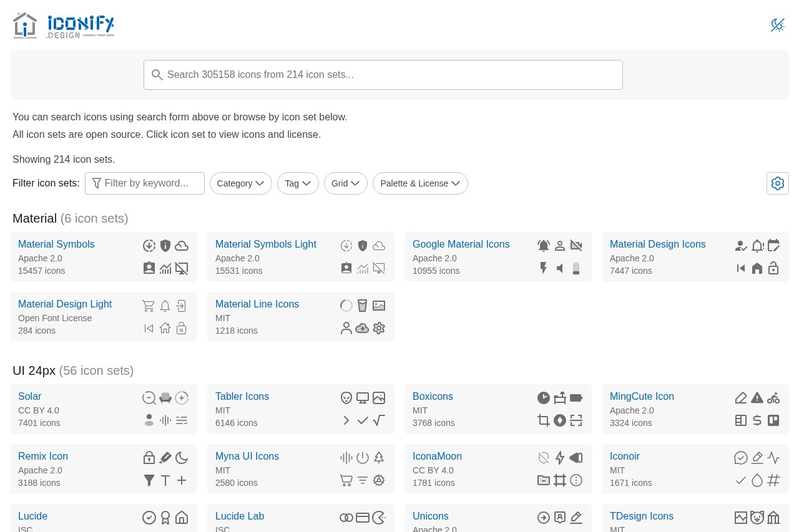This screenshot has height=532, width=799.
Task: Open Material Symbols Light icon set
Action: [x=266, y=244]
